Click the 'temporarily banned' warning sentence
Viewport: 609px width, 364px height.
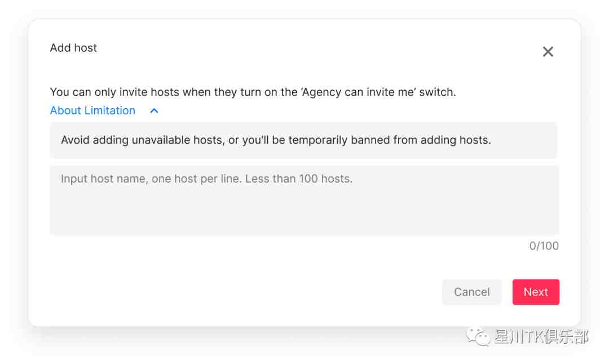coord(276,140)
